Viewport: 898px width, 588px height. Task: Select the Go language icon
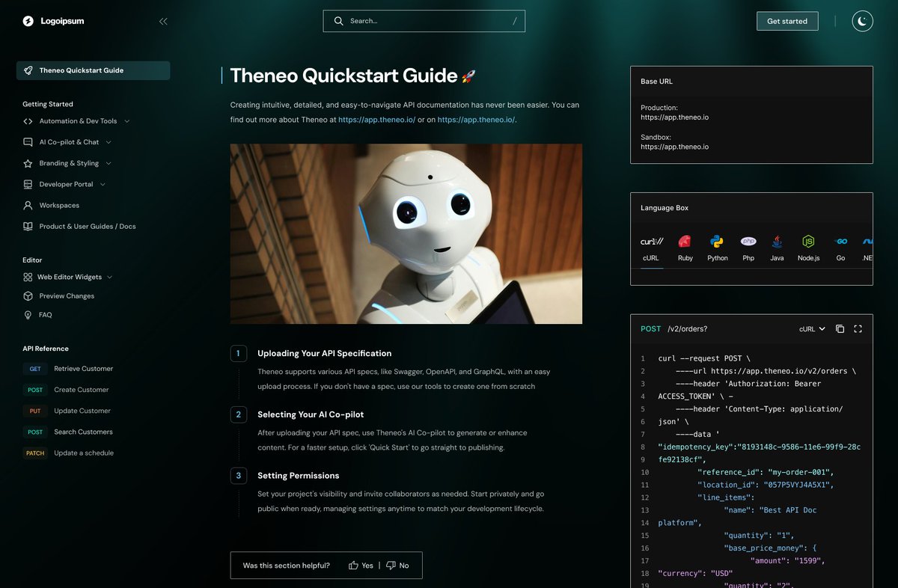[x=840, y=242]
